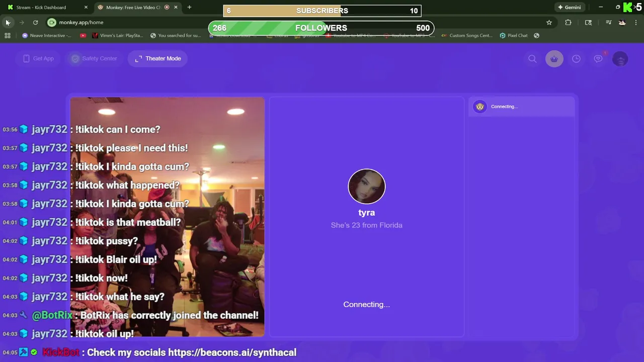Toggle Theater Mode
The width and height of the screenshot is (644, 362).
[x=158, y=58]
